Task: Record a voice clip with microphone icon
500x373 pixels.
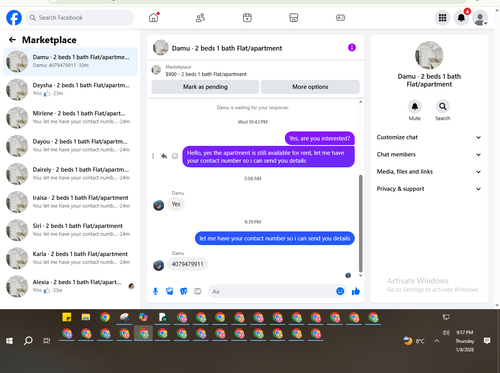Action: click(155, 291)
